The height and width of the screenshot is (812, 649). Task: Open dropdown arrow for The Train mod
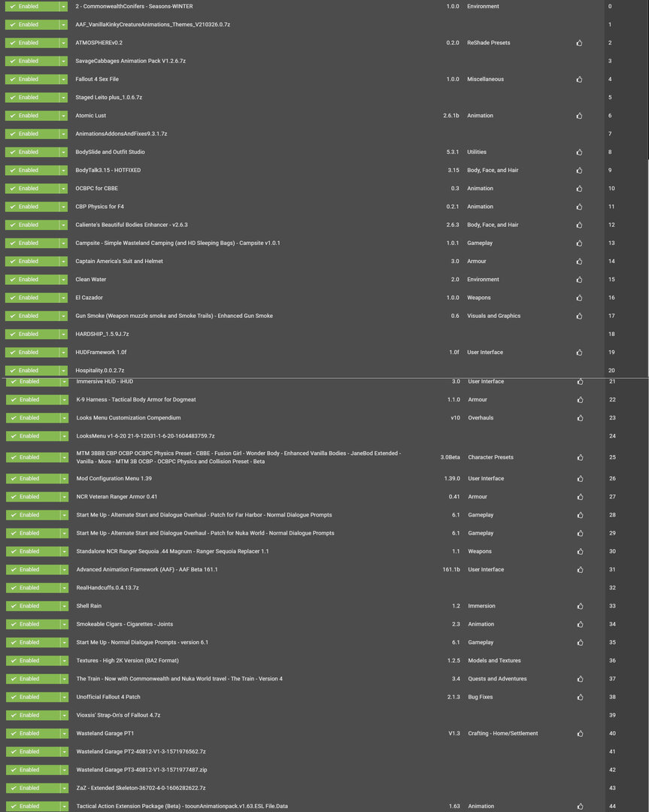tap(64, 679)
